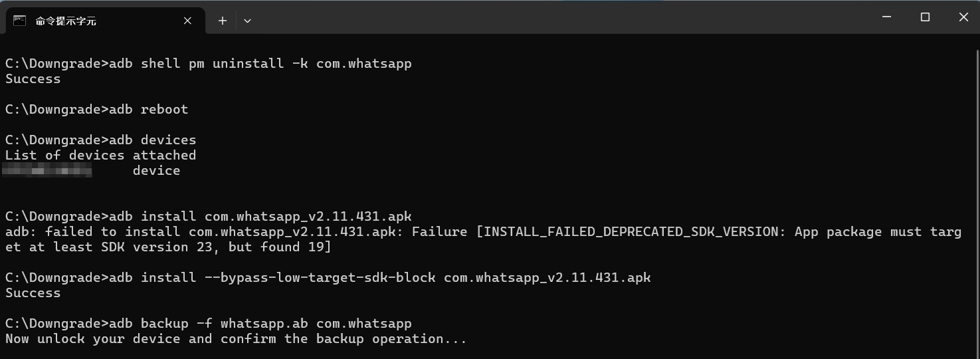Click the Success line after bypass install

tap(33, 293)
